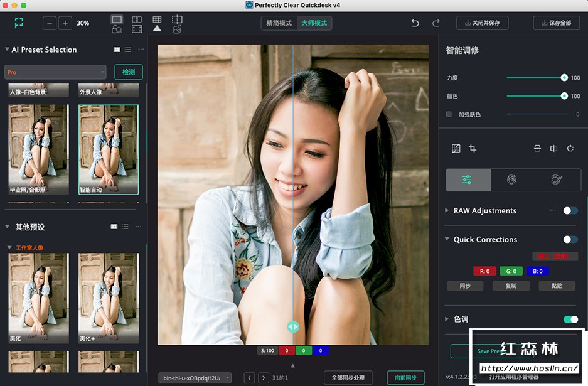588x386 pixels.
Task: Open the retouch face tab icon
Action: click(512, 180)
